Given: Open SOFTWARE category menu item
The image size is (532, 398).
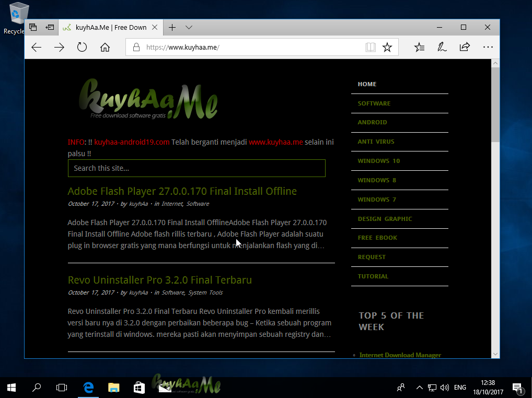Looking at the screenshot, I should click(374, 103).
